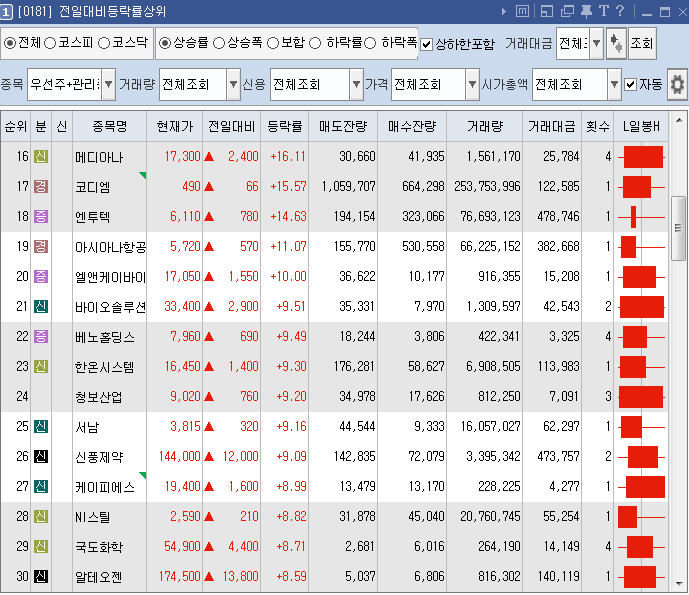689x595 pixels.
Task: Sort by 등락률 column header
Action: click(x=286, y=127)
